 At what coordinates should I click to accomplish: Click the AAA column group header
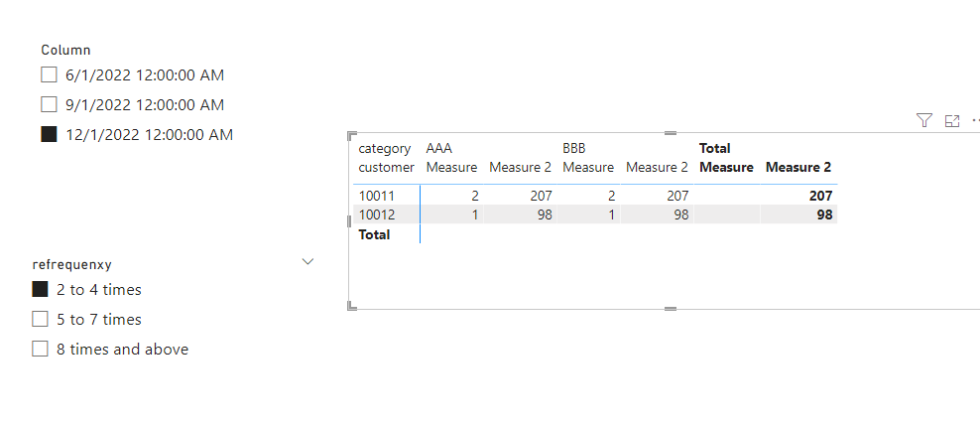tap(438, 149)
